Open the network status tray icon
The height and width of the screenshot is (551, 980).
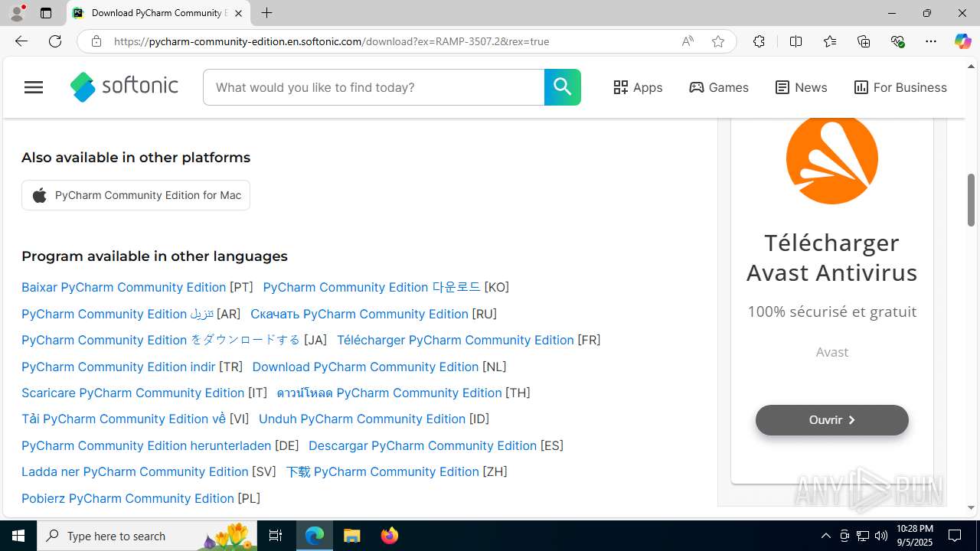(x=863, y=536)
